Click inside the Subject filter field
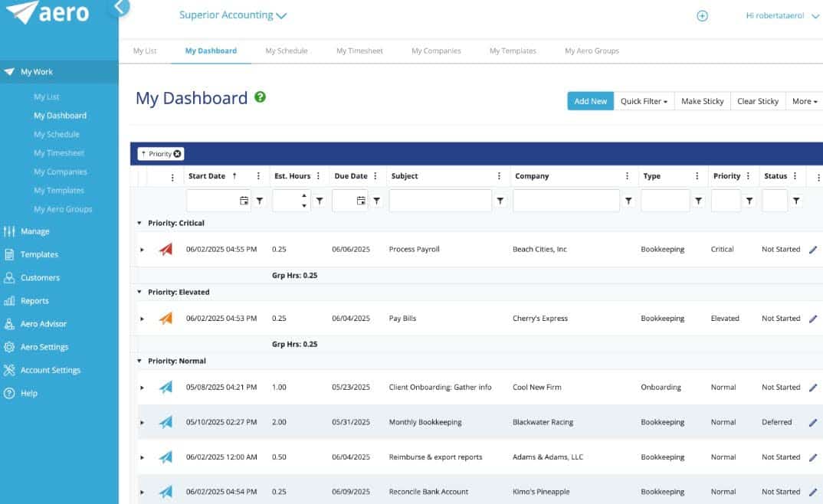The width and height of the screenshot is (823, 504). 440,200
